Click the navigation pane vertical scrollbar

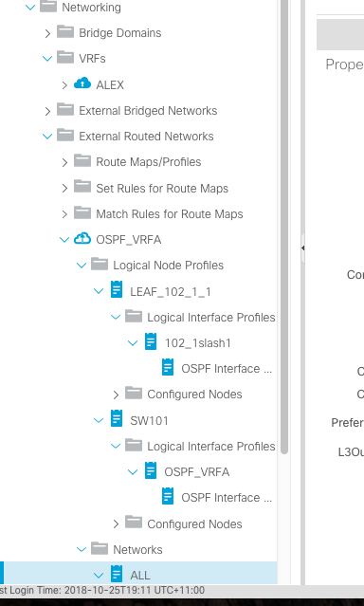284,228
